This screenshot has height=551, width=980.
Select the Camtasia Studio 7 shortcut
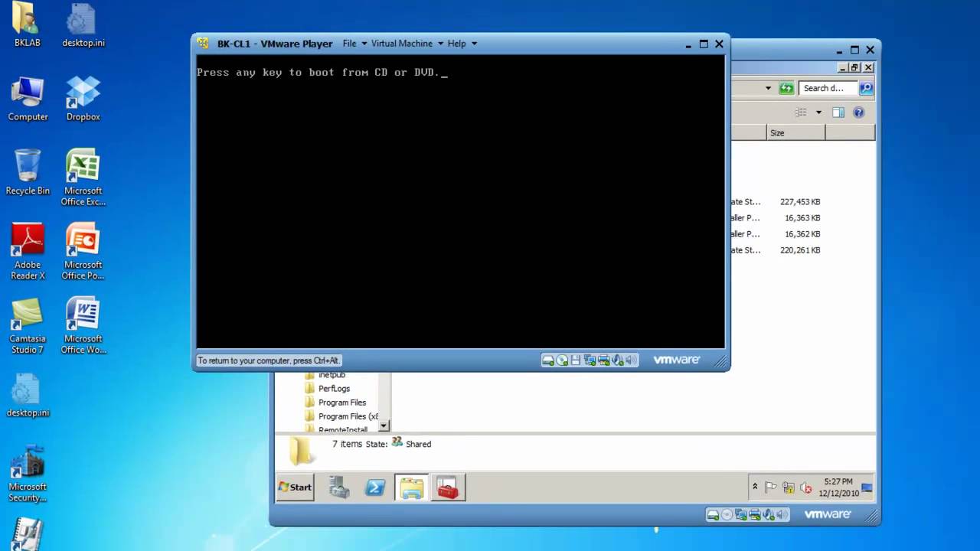[28, 326]
